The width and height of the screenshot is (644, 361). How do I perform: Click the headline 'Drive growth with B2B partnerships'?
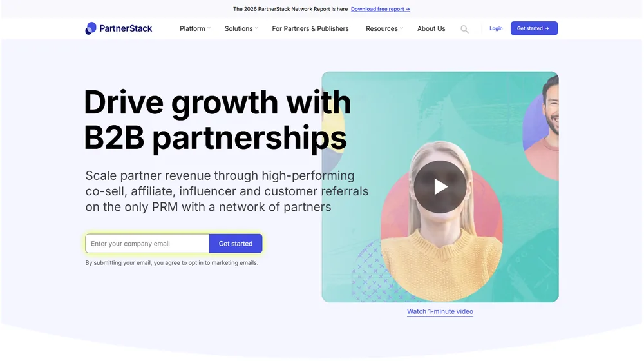[217, 120]
